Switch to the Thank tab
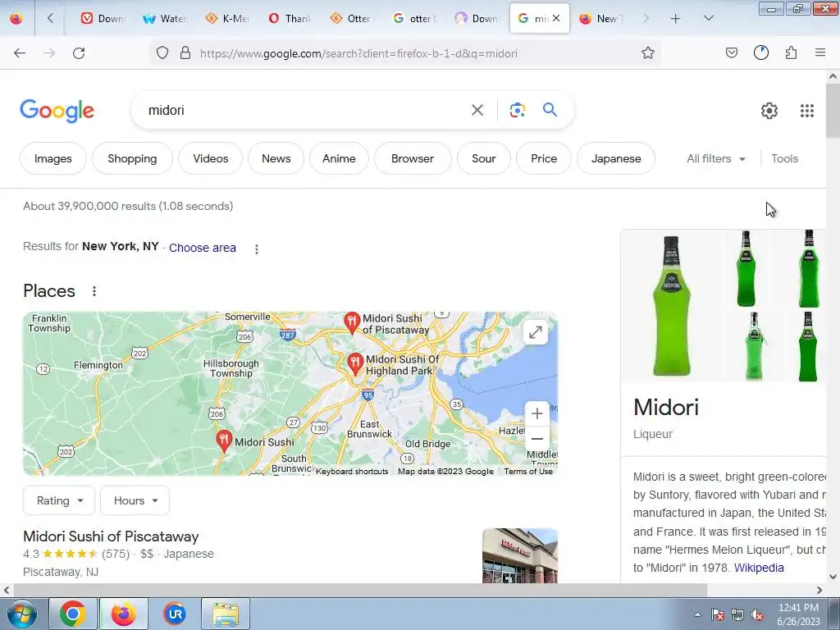Viewport: 840px width, 630px height. (x=290, y=19)
